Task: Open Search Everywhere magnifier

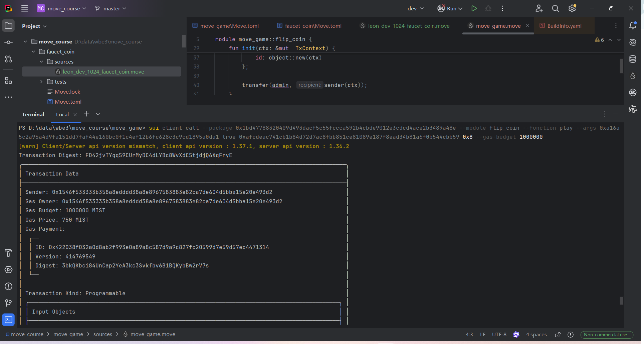Action: pos(556,8)
